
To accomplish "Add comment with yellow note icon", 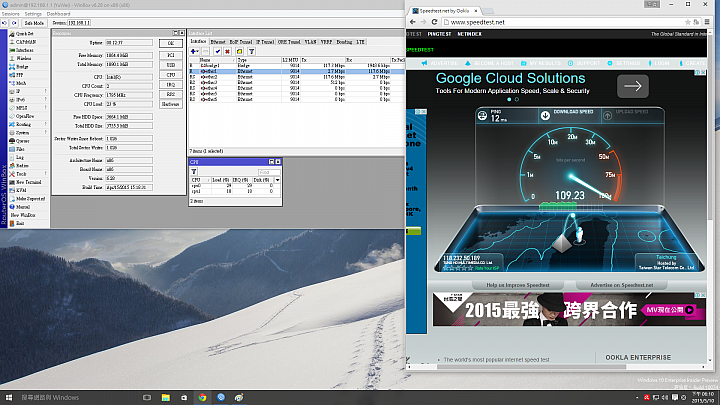I will tap(239, 51).
